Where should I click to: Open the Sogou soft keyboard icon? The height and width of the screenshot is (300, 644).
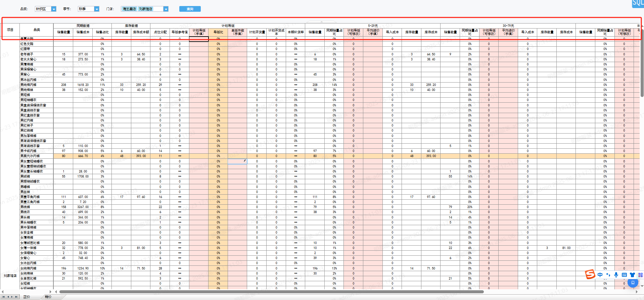pos(624,275)
